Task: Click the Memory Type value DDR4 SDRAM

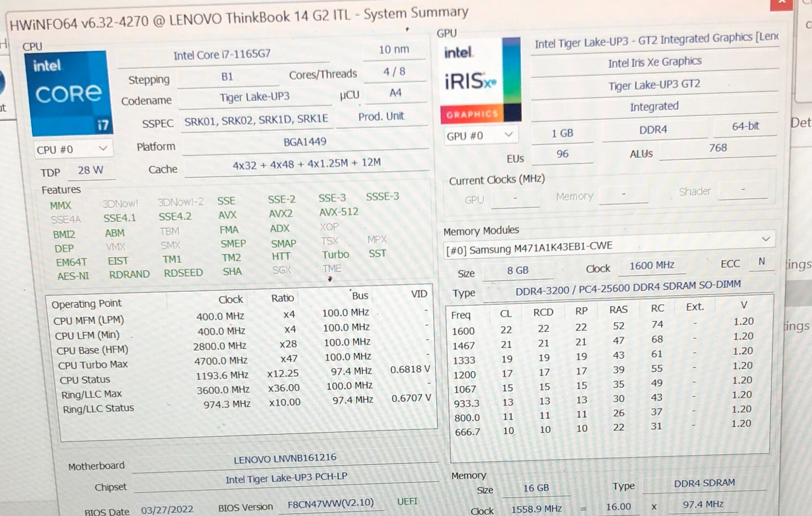Action: [x=704, y=484]
